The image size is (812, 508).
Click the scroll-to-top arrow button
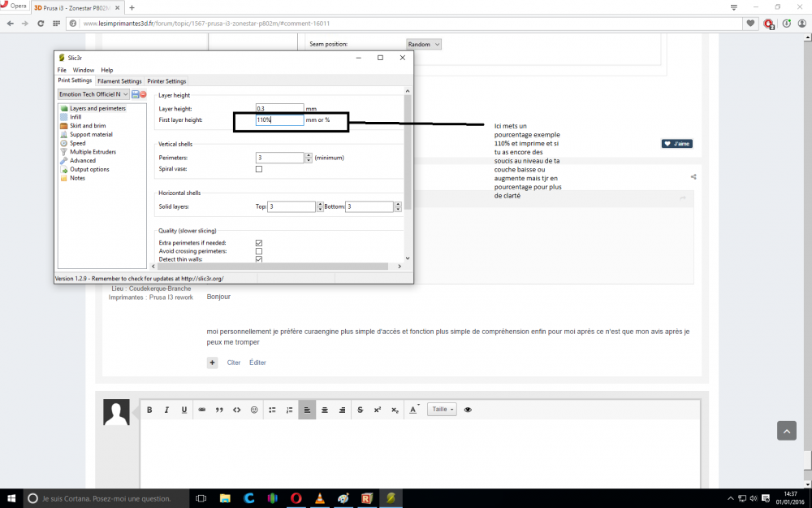pyautogui.click(x=787, y=431)
